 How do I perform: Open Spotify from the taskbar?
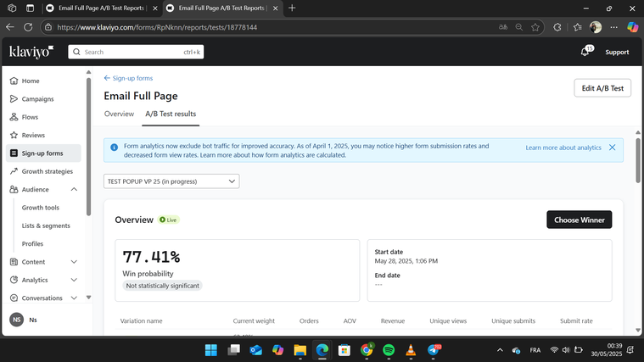[389, 350]
